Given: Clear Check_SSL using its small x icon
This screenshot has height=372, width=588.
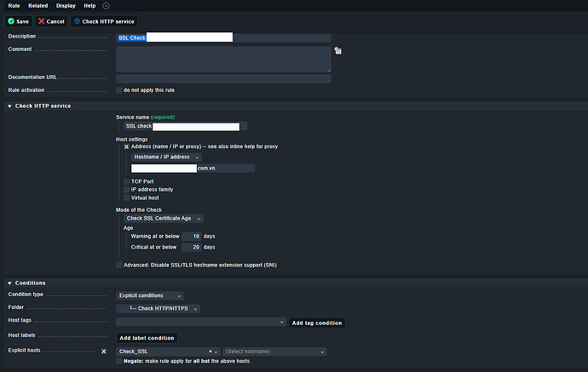Looking at the screenshot, I should pyautogui.click(x=210, y=351).
